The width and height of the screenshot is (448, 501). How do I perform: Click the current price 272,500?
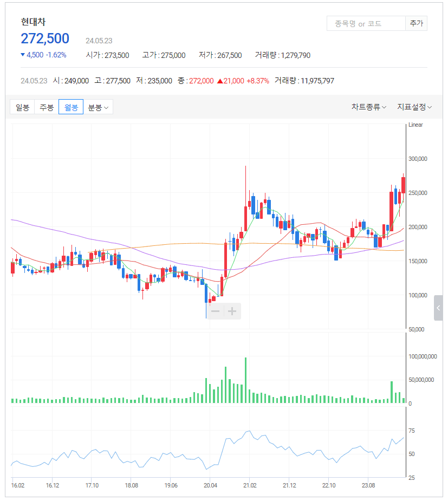tap(45, 38)
